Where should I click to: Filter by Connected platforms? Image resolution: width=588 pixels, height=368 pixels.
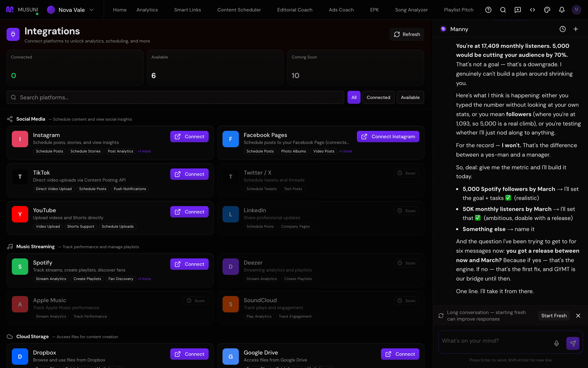coord(378,97)
